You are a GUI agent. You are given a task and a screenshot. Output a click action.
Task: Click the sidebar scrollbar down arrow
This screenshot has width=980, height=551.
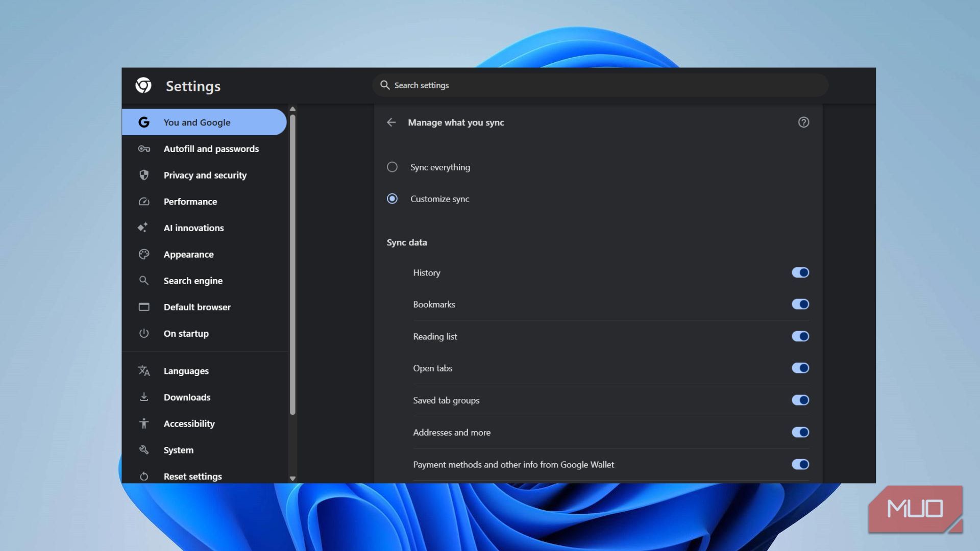tap(292, 479)
